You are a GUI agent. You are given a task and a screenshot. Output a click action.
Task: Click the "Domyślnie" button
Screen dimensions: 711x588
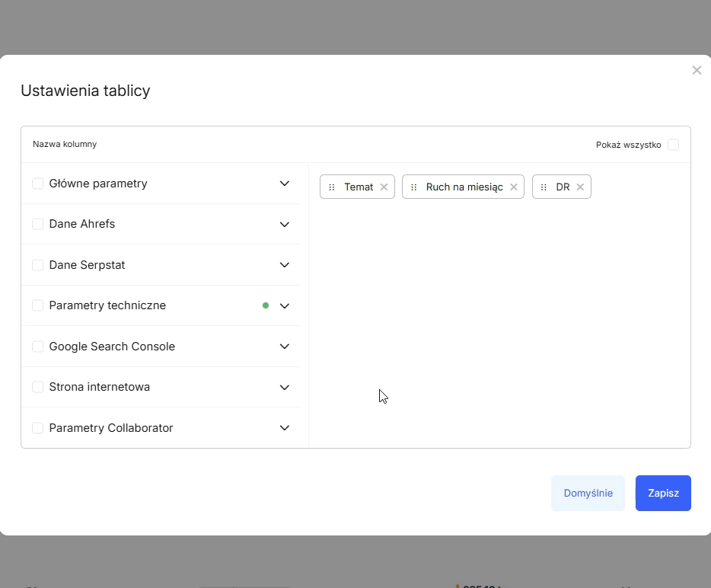588,493
